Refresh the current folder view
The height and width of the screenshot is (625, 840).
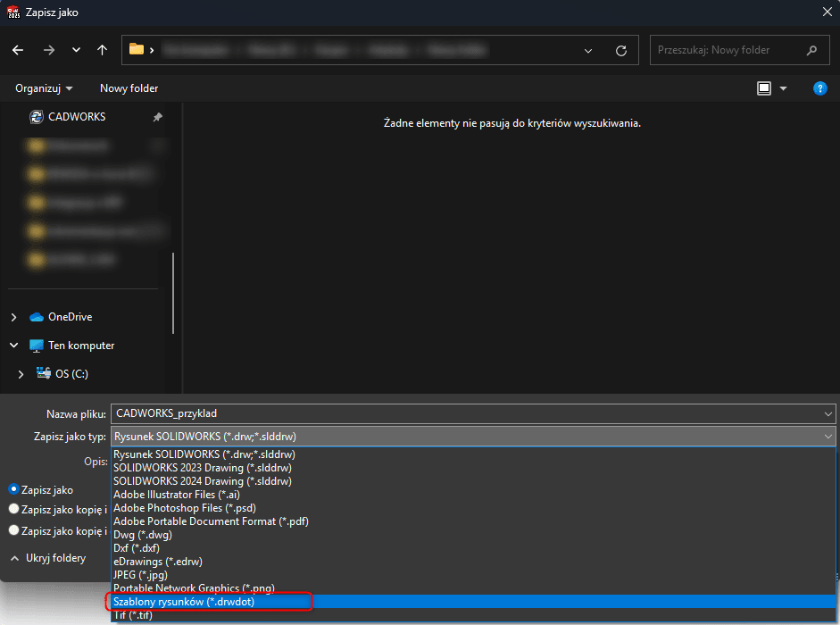pos(621,50)
